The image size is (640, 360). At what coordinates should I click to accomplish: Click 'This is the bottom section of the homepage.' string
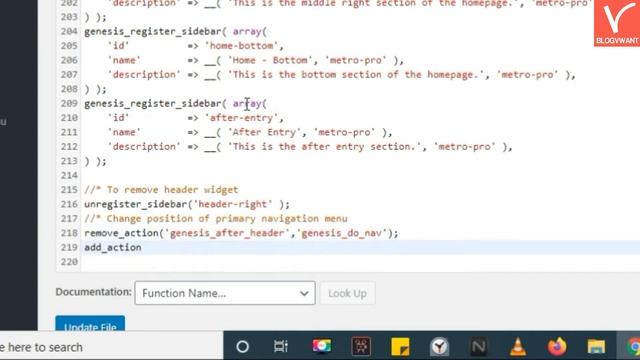[356, 75]
